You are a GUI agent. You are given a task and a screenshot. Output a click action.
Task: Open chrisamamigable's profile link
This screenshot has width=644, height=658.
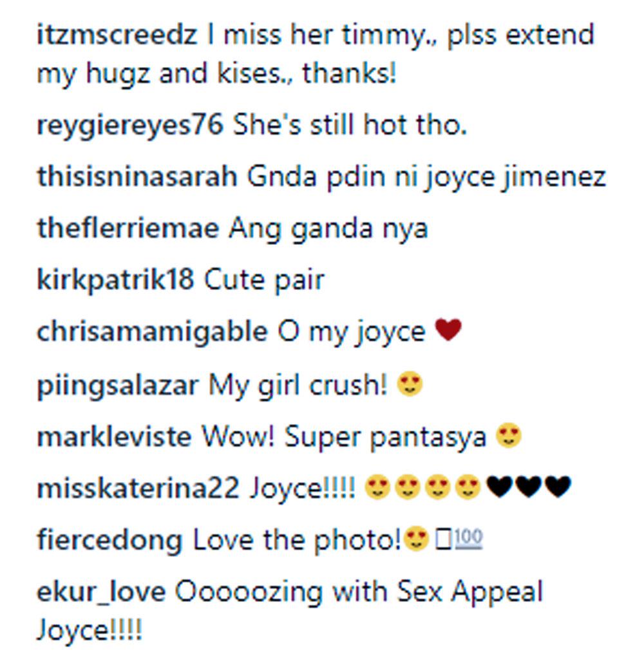152,331
